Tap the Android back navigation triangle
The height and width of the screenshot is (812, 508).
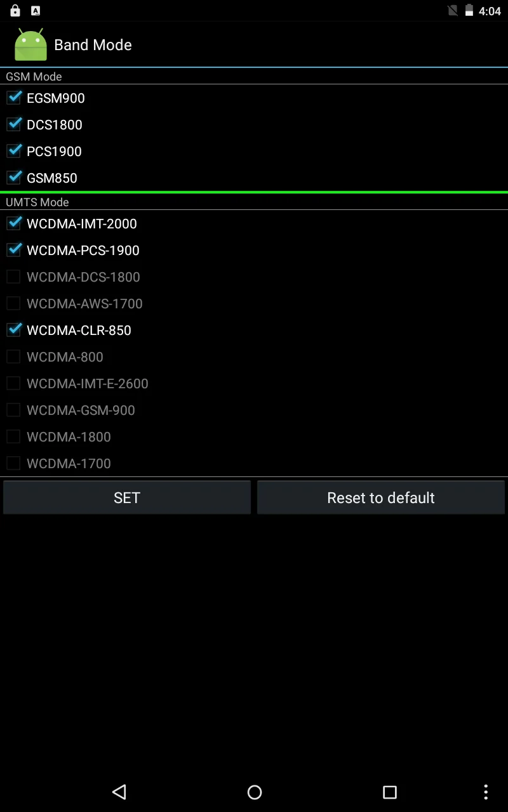(x=119, y=792)
